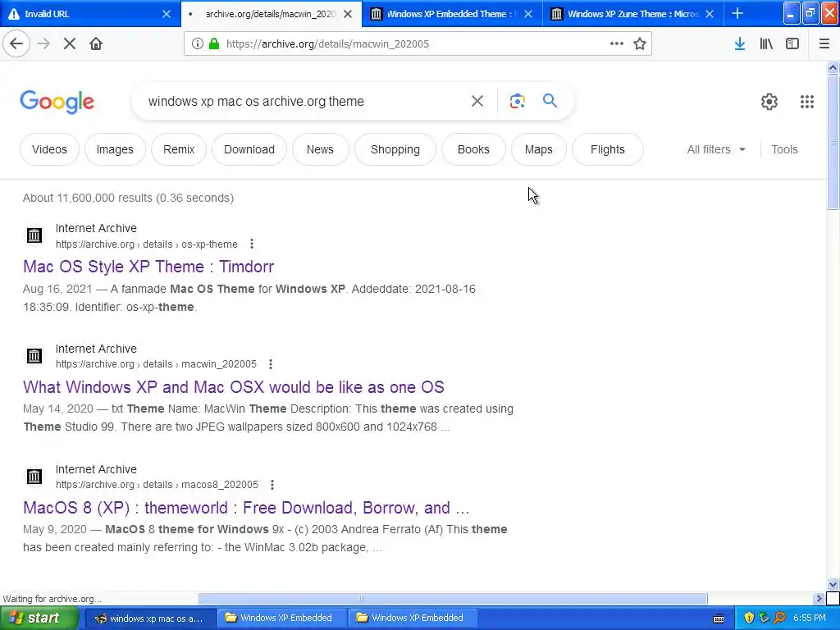
Task: Select the Flights filter chip
Action: tap(608, 149)
